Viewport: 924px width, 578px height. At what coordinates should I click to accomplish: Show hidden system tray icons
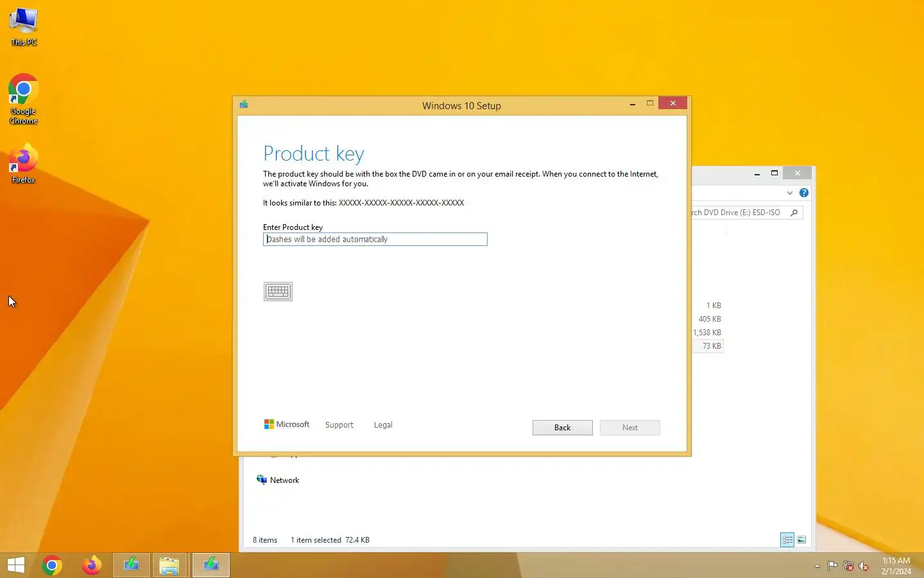pos(817,566)
